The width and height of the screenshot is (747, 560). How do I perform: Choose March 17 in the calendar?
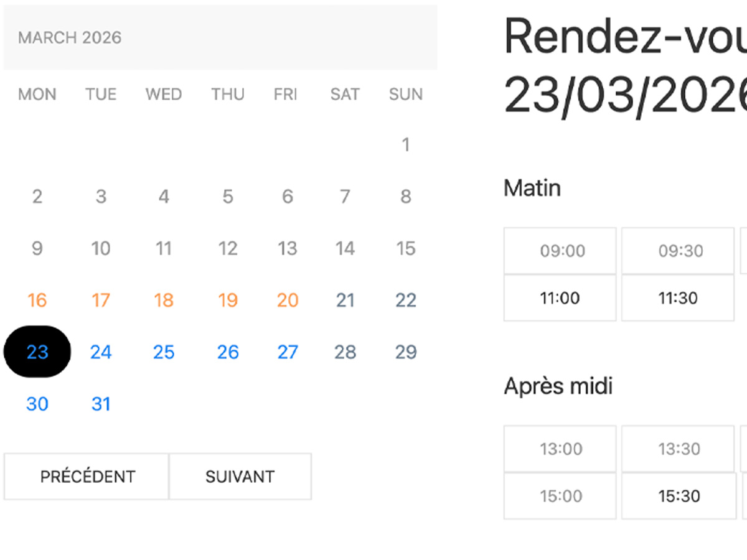(x=100, y=301)
